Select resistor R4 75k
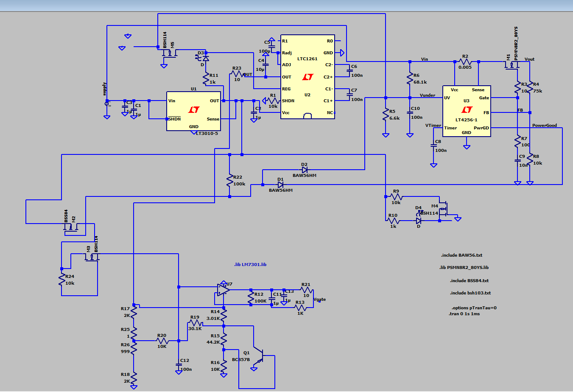The height and width of the screenshot is (392, 573). tap(530, 87)
